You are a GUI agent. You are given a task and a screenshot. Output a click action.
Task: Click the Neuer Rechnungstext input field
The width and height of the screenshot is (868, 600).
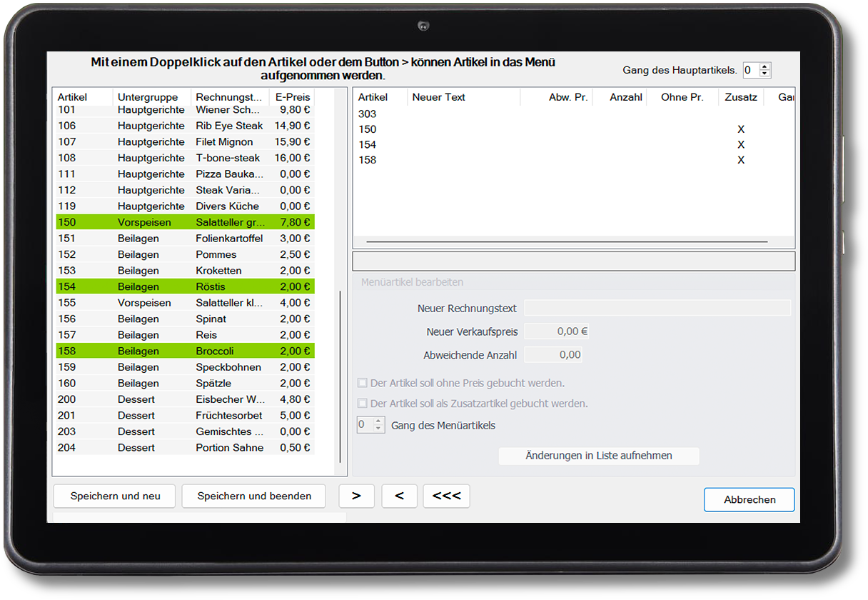657,309
